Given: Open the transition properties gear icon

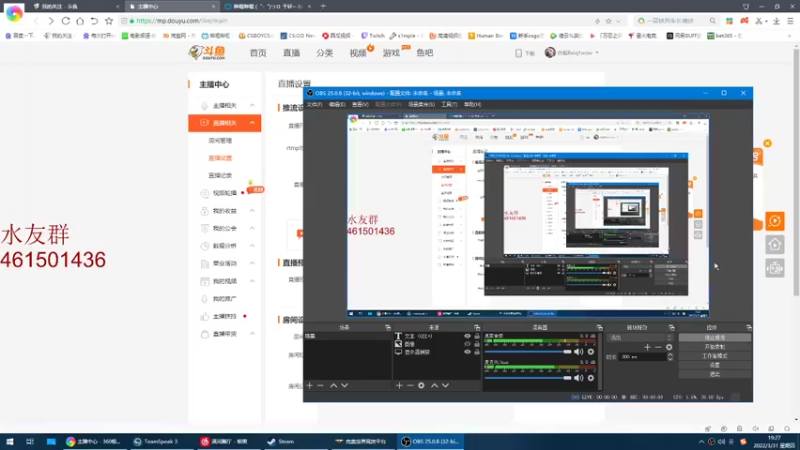Looking at the screenshot, I should tap(669, 347).
